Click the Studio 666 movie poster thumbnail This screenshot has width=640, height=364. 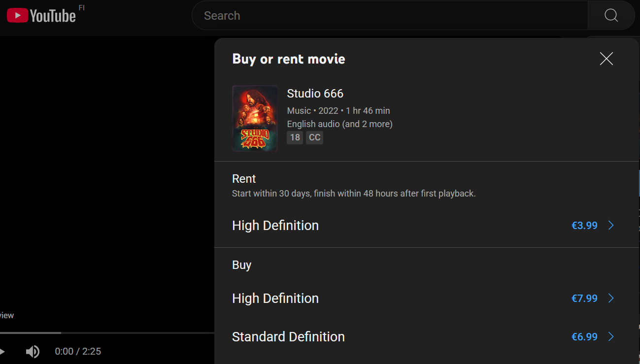point(255,118)
